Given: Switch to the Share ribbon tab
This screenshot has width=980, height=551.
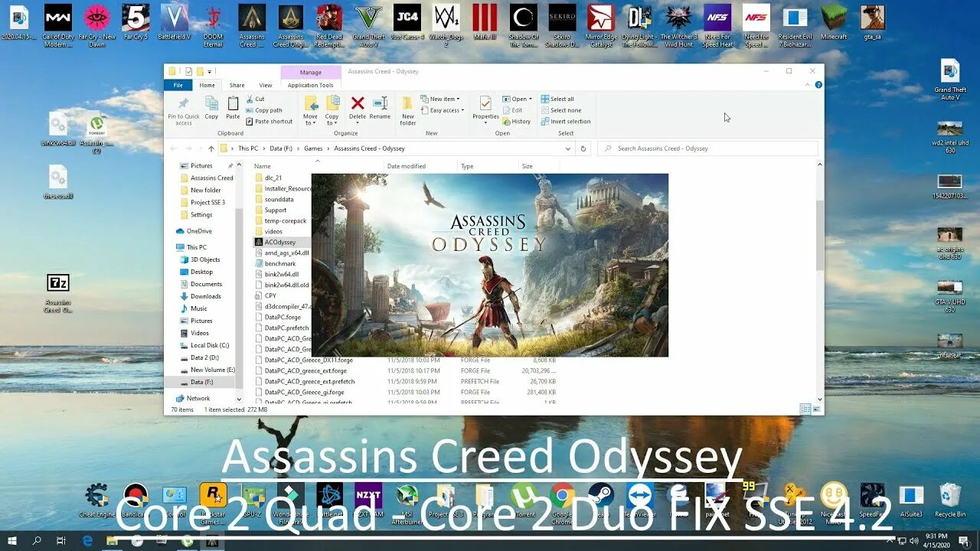Looking at the screenshot, I should (x=237, y=85).
